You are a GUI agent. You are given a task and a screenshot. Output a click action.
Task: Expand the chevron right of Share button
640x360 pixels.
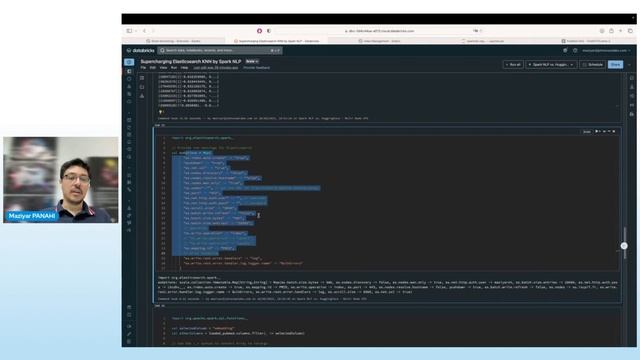[x=629, y=64]
